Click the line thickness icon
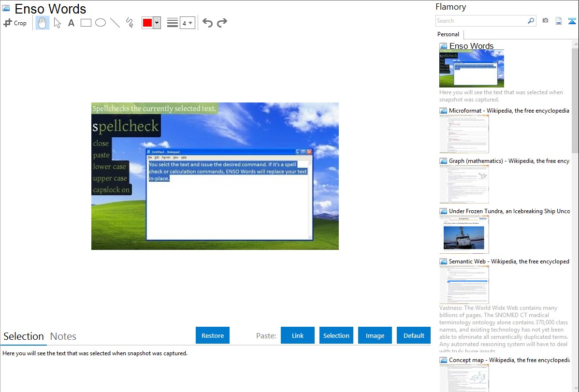The image size is (579, 392). click(173, 23)
